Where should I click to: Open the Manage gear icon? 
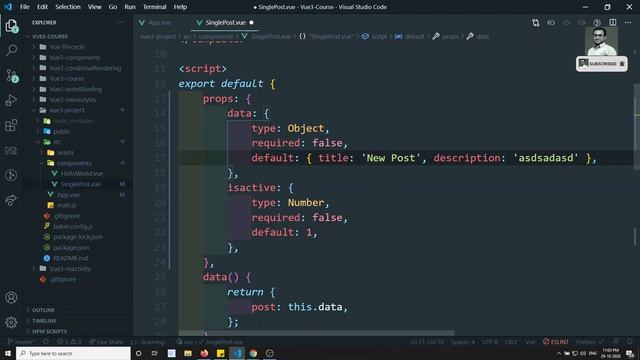(11, 322)
